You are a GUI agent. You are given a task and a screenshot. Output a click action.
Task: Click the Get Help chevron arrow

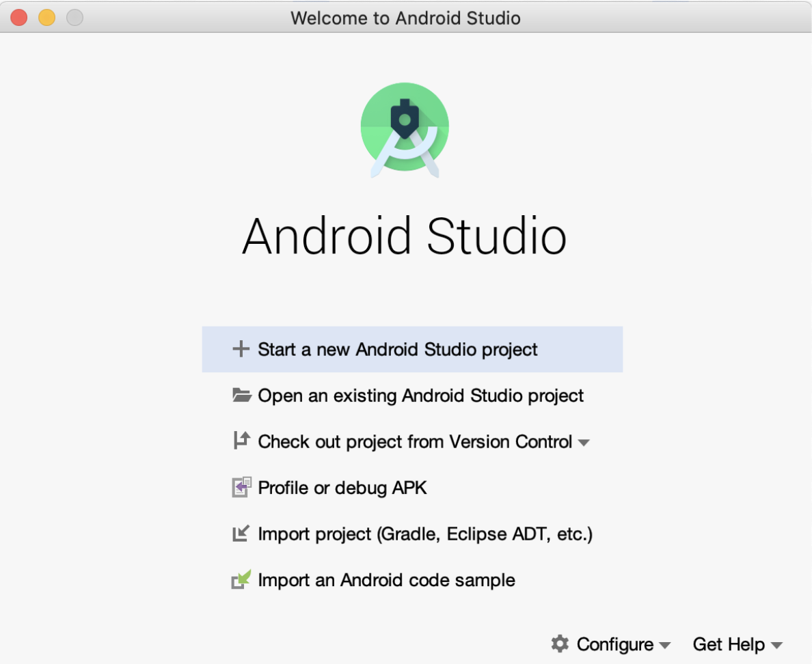[777, 645]
